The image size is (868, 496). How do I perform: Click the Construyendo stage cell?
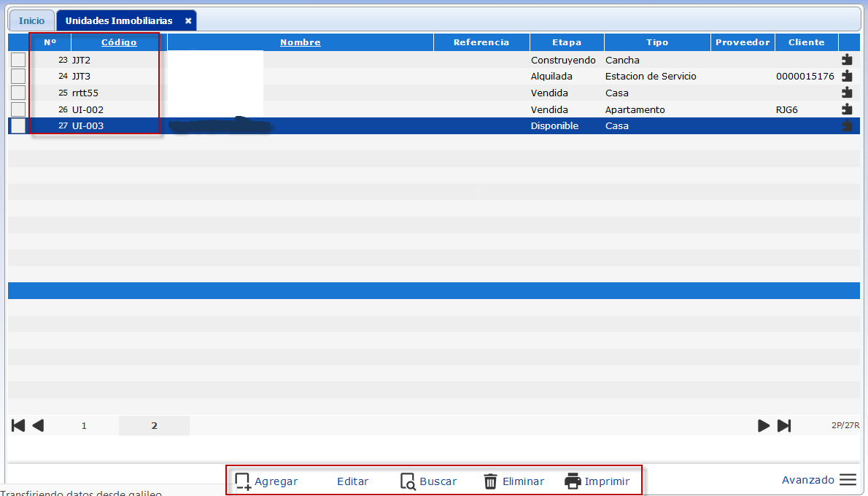(x=563, y=60)
